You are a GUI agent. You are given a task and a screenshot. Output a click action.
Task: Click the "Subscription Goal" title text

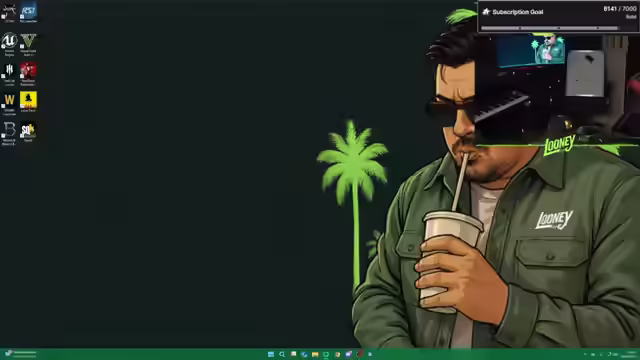518,12
